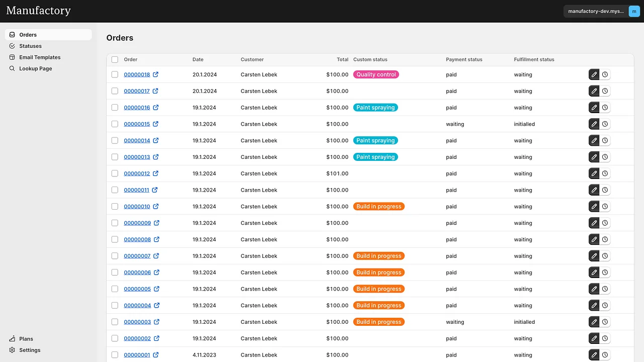Select the Orders icon in the sidebar
The width and height of the screenshot is (644, 362).
click(12, 34)
